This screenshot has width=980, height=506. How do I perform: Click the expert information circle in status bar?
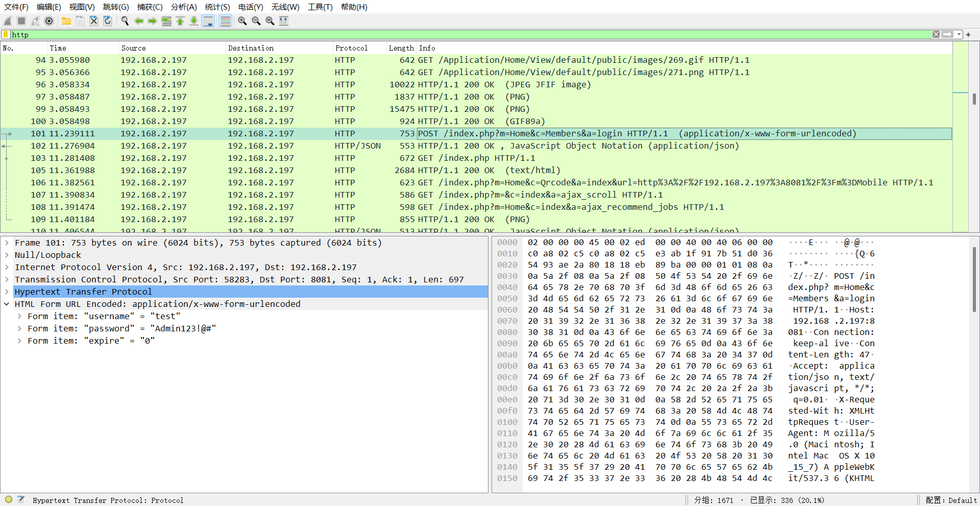[9, 500]
